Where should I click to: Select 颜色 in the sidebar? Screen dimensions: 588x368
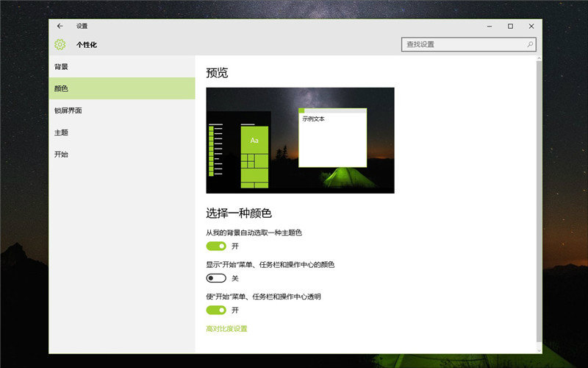pyautogui.click(x=62, y=88)
